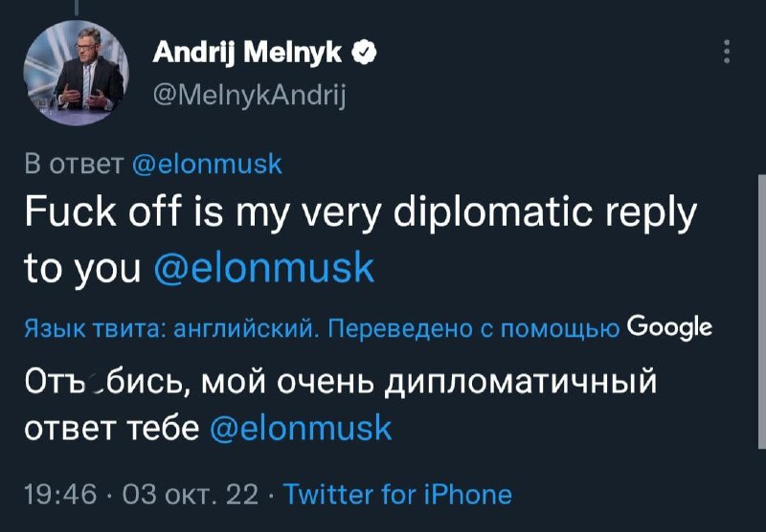Image resolution: width=766 pixels, height=532 pixels.
Task: Click the Google logo in translation notice
Action: [669, 327]
